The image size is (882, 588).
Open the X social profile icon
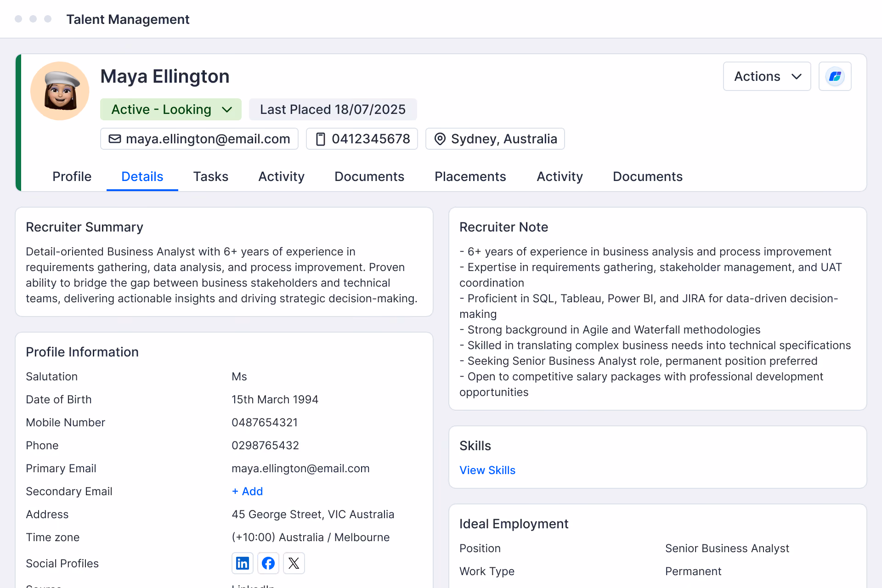(294, 563)
